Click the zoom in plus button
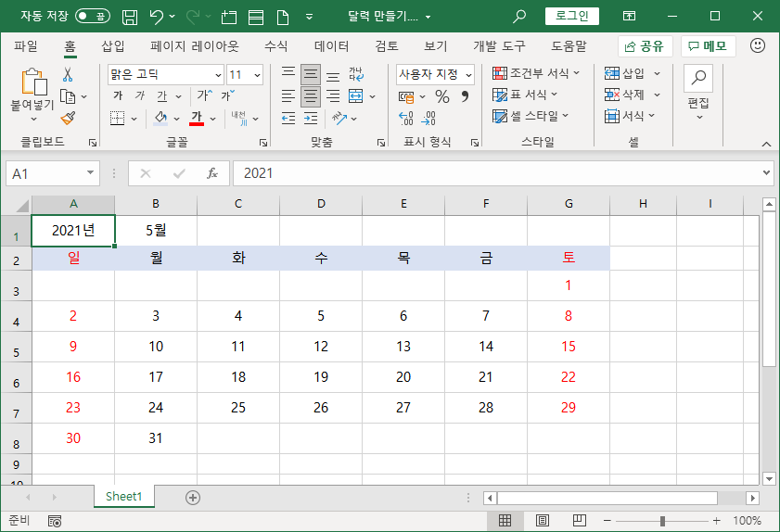 pyautogui.click(x=716, y=521)
